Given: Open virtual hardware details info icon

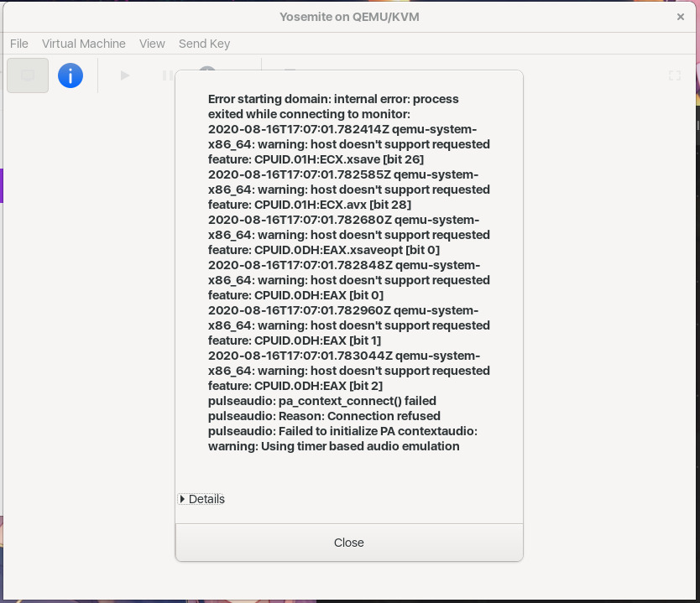Looking at the screenshot, I should click(71, 75).
